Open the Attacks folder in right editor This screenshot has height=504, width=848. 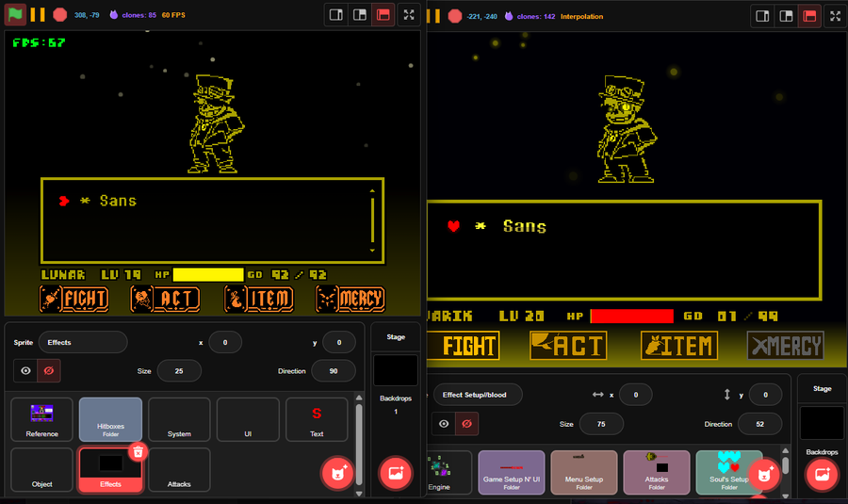coord(657,473)
